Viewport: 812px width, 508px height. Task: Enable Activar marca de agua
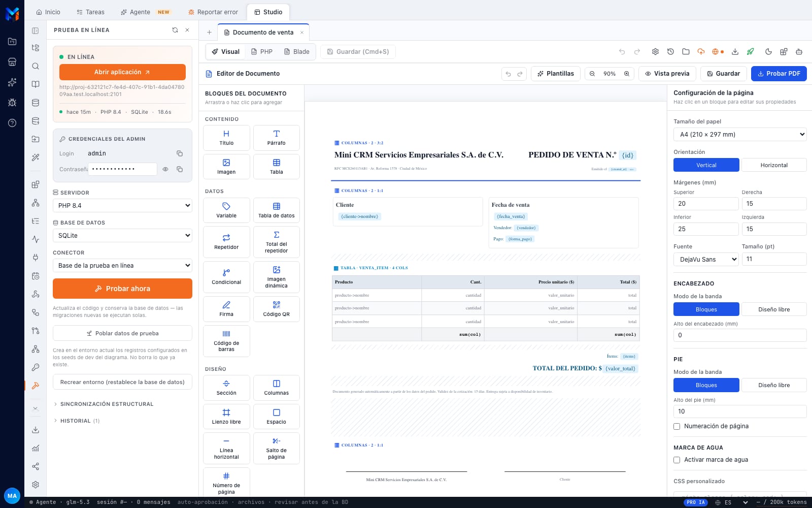pos(676,460)
